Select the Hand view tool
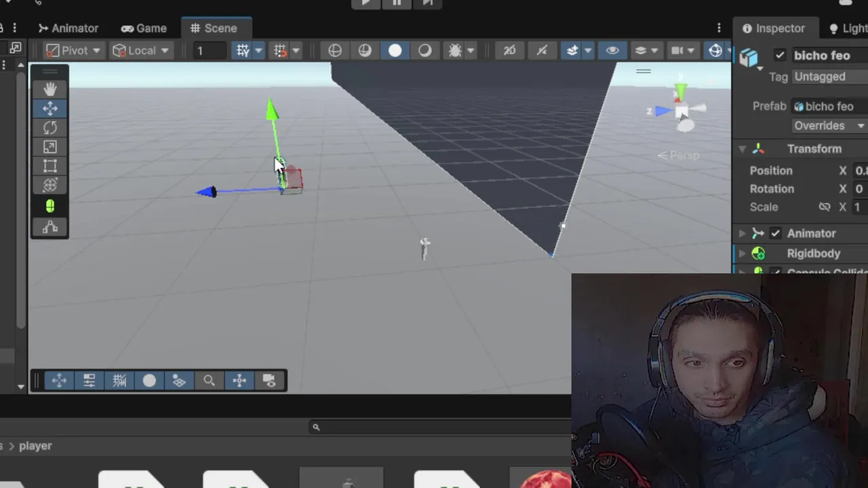The height and width of the screenshot is (488, 868). (50, 89)
